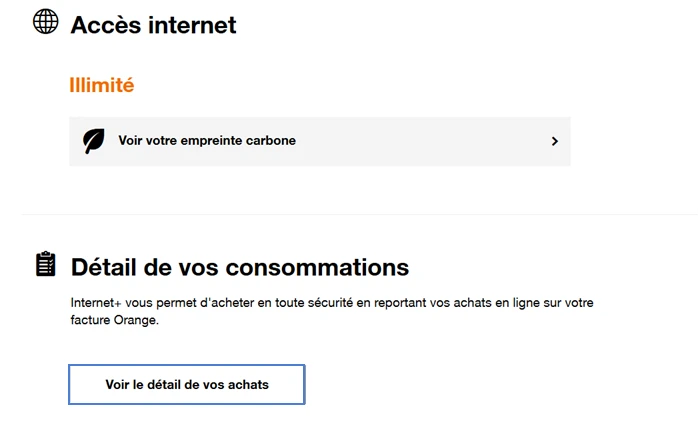
Task: Click the word "Voir" in the outlined button
Action: (x=118, y=384)
